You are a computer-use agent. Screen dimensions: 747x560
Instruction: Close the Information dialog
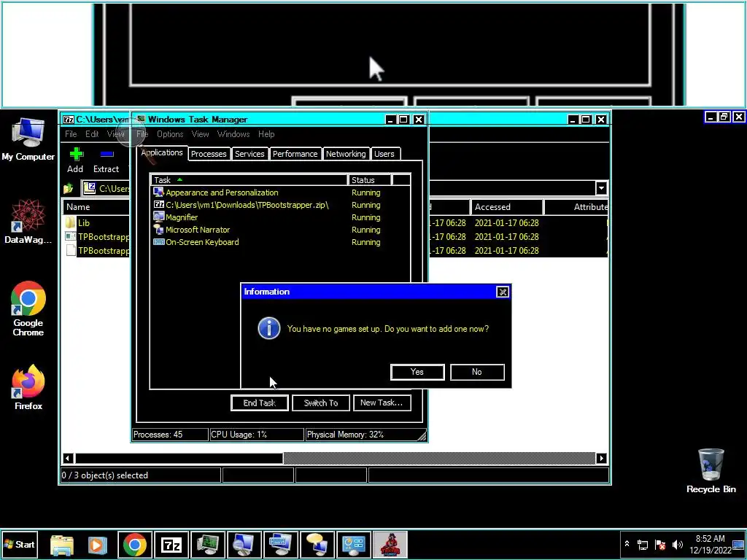pyautogui.click(x=502, y=292)
